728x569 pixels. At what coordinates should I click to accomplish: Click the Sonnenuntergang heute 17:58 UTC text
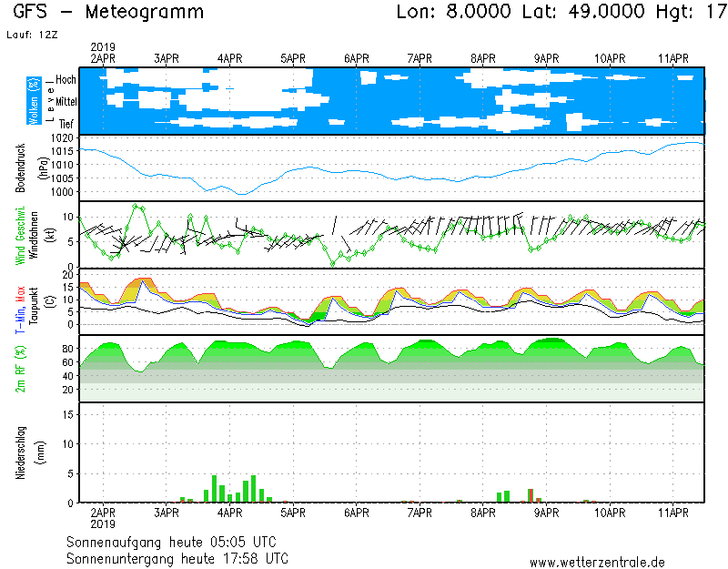coord(177,557)
